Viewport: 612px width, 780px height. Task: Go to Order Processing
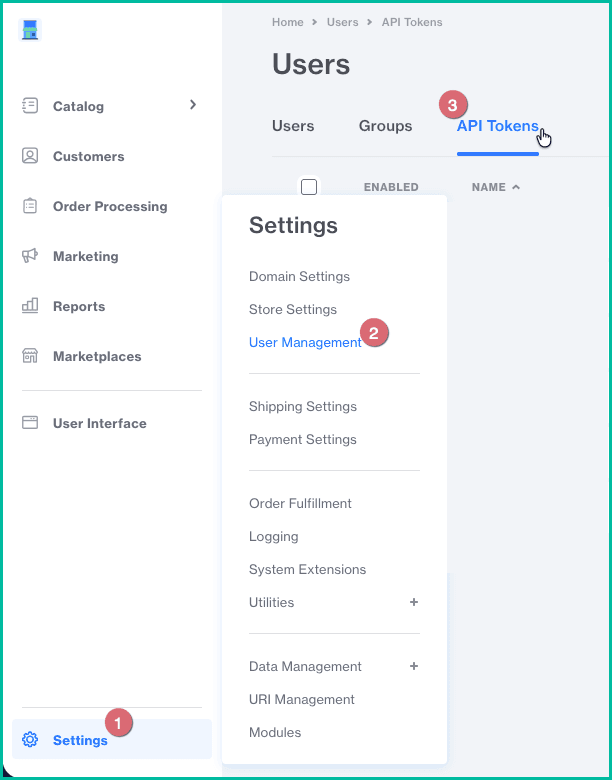click(x=110, y=206)
